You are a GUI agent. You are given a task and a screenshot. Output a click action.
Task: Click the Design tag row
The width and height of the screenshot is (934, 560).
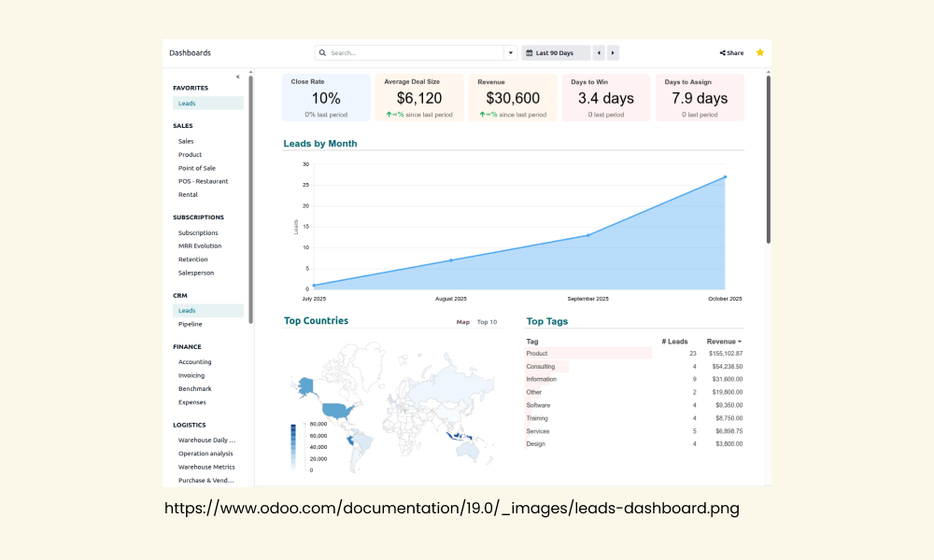coord(634,444)
